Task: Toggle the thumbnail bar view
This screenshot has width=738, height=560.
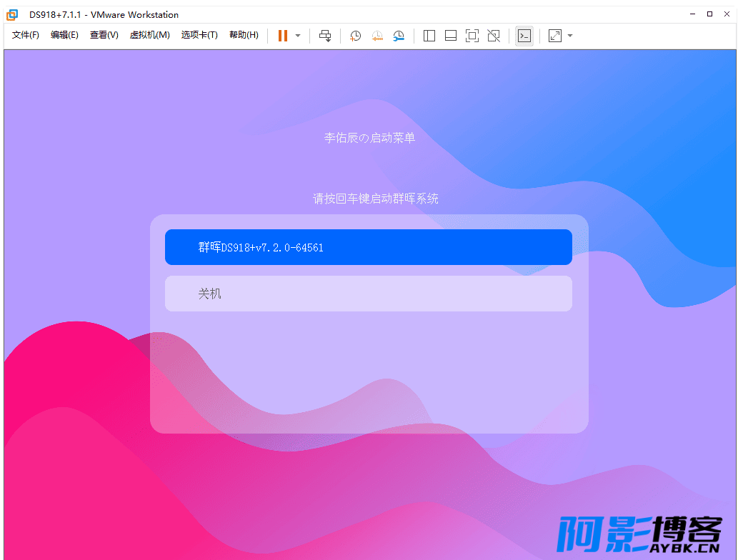Action: 451,36
